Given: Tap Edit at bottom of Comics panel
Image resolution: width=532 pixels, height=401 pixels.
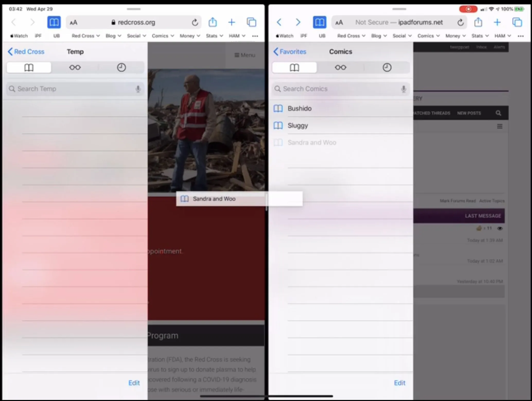Looking at the screenshot, I should 399,383.
